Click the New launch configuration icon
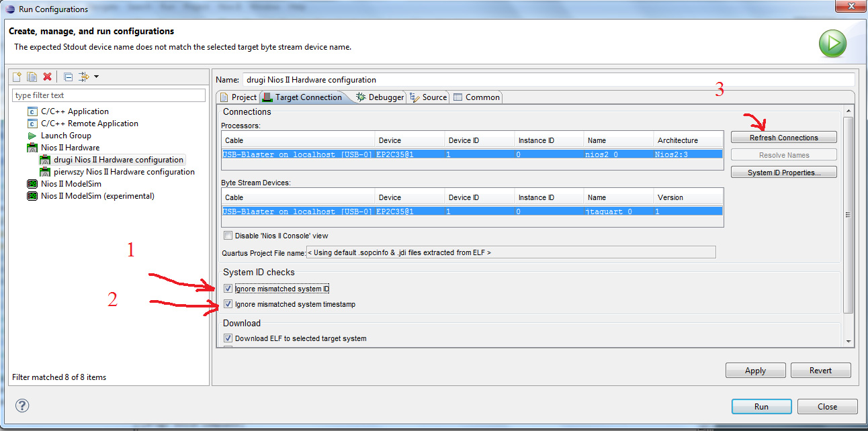Viewport: 868px width, 431px height. 17,77
